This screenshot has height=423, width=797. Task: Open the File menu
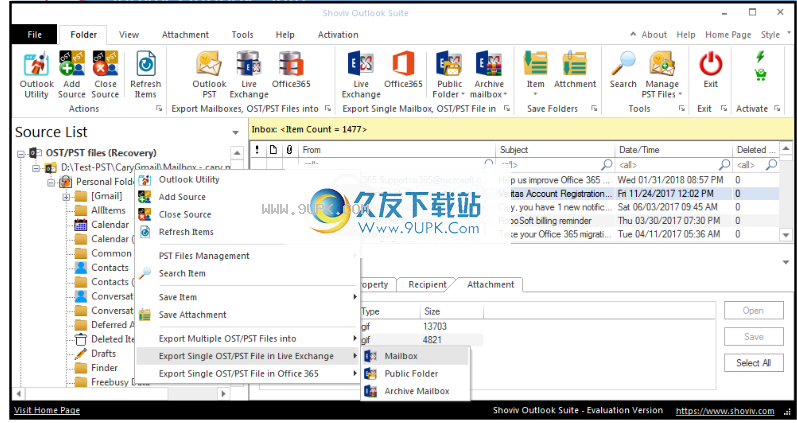[x=35, y=35]
